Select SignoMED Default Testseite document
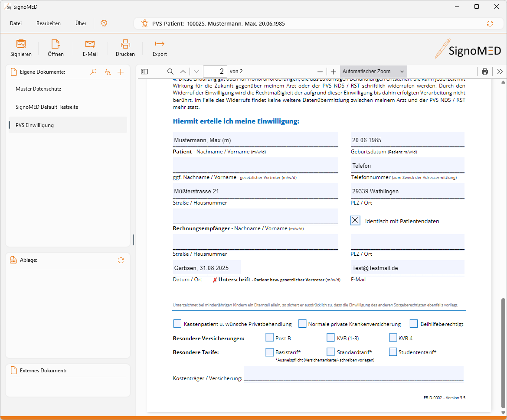 pyautogui.click(x=68, y=107)
